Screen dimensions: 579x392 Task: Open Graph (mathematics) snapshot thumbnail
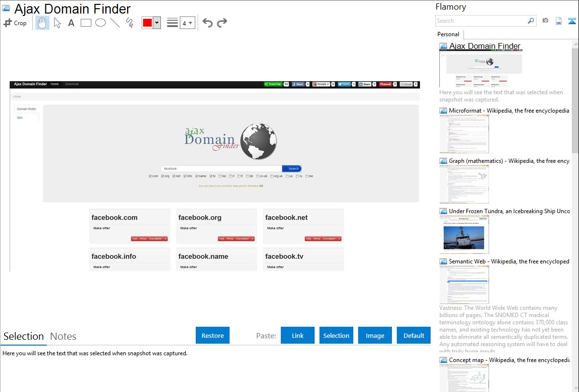tap(464, 184)
